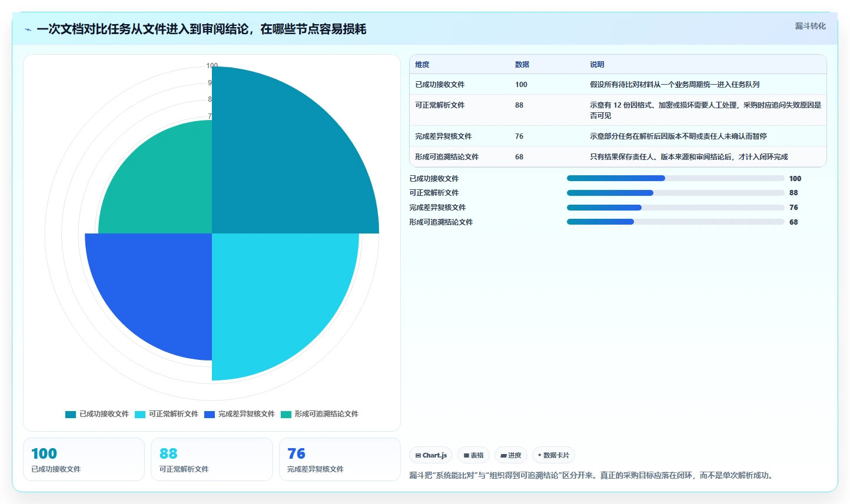The height and width of the screenshot is (504, 850).
Task: Click the page title 一次文档对比任务
Action: (x=201, y=29)
